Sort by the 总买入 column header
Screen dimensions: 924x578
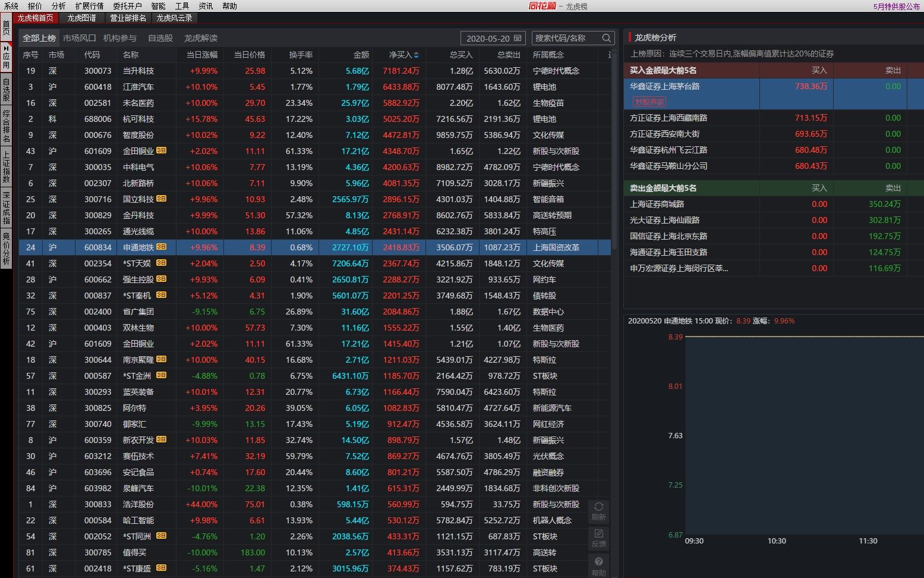tap(461, 55)
